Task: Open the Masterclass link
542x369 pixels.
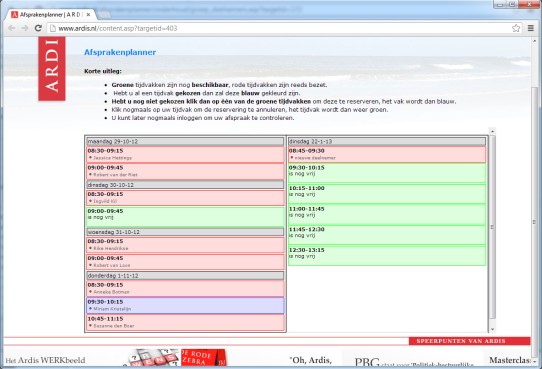Action: (x=510, y=360)
